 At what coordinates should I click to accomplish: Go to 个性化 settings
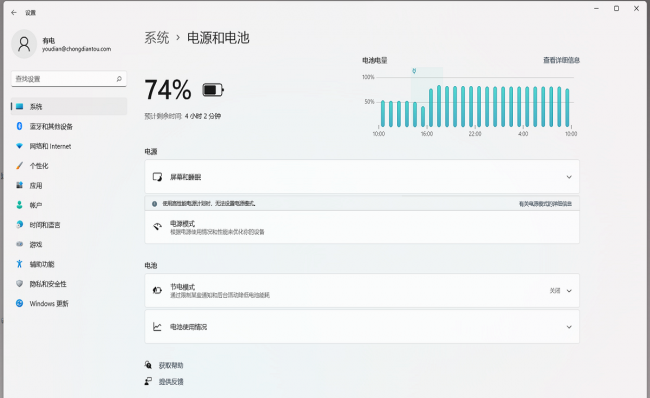69,166
